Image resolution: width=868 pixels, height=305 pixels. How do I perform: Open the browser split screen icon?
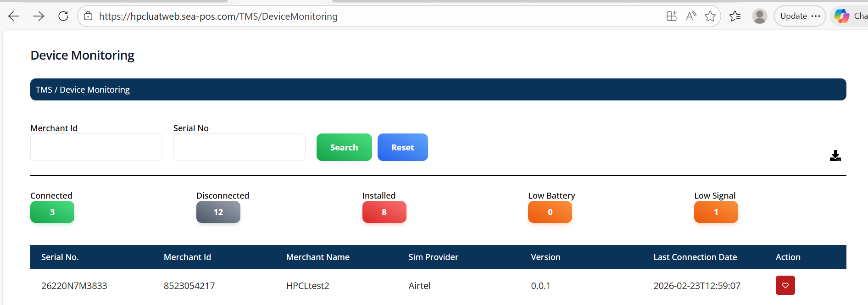click(671, 17)
